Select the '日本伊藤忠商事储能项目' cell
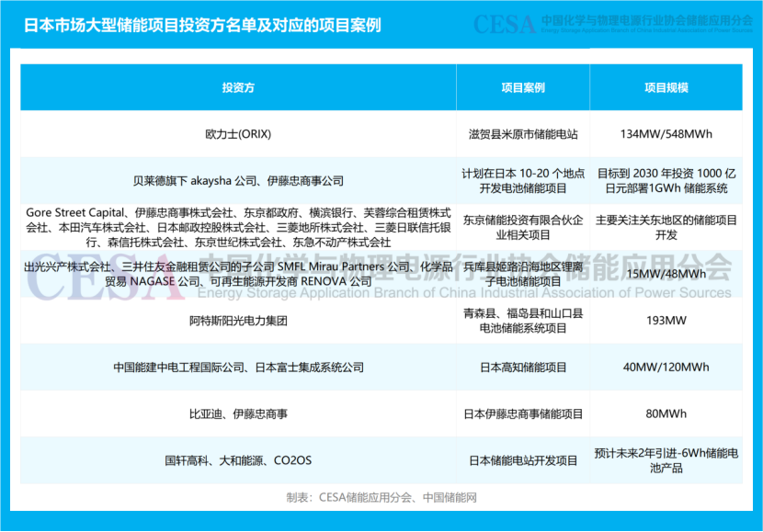Viewport: 763px width, 532px height. click(x=523, y=413)
